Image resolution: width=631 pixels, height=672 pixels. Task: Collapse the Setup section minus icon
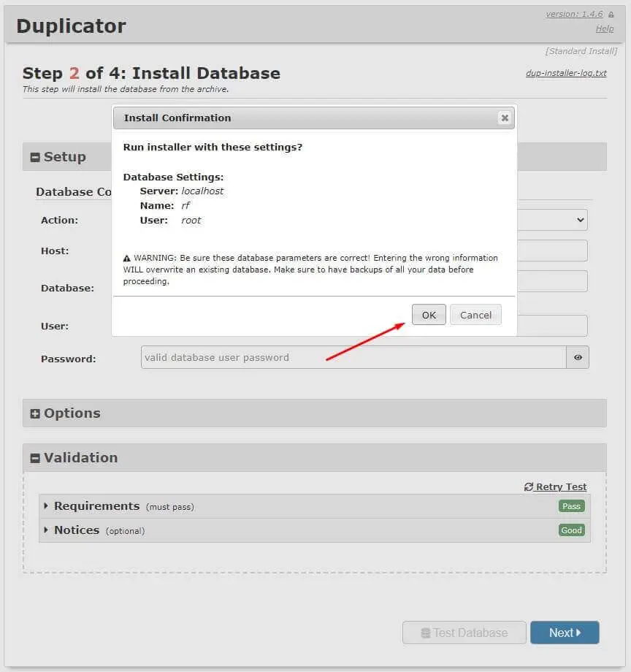[x=35, y=157]
